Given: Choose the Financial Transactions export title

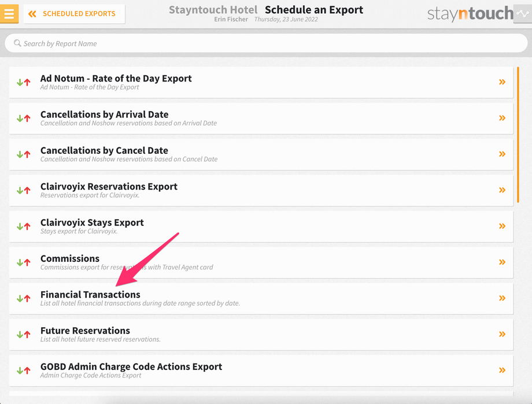Looking at the screenshot, I should pyautogui.click(x=90, y=294).
